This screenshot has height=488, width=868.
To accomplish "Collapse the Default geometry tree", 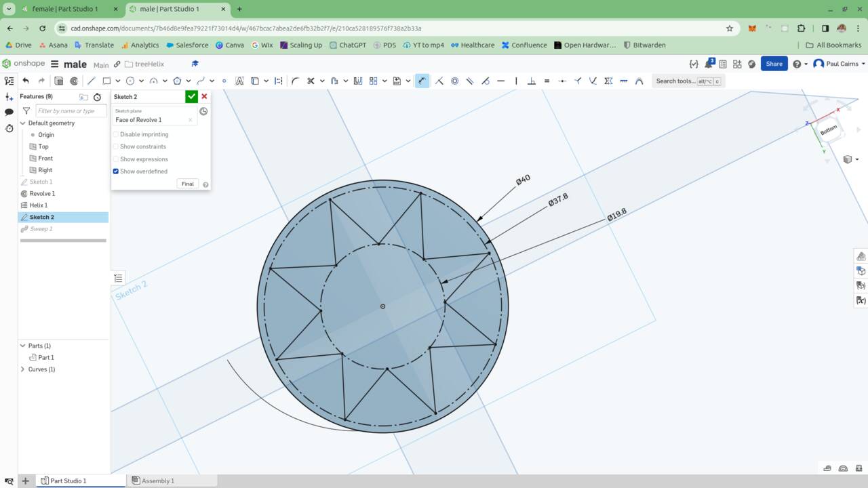I will [x=22, y=123].
